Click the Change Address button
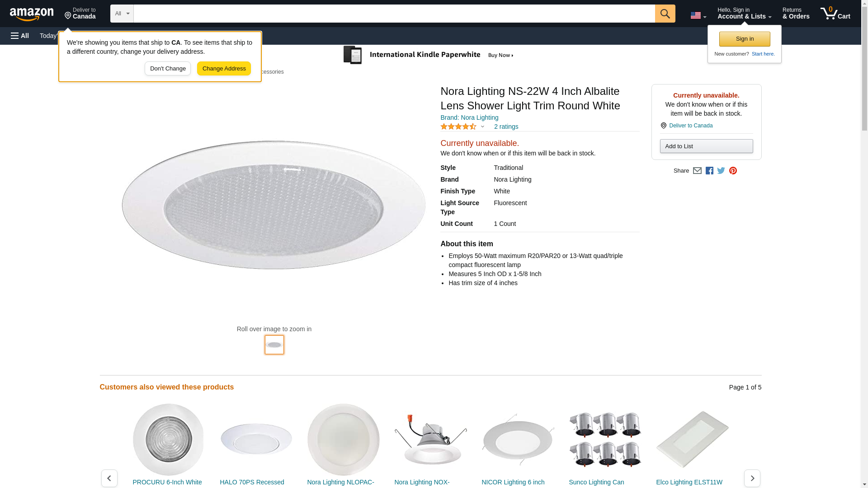The image size is (868, 488). [x=224, y=69]
